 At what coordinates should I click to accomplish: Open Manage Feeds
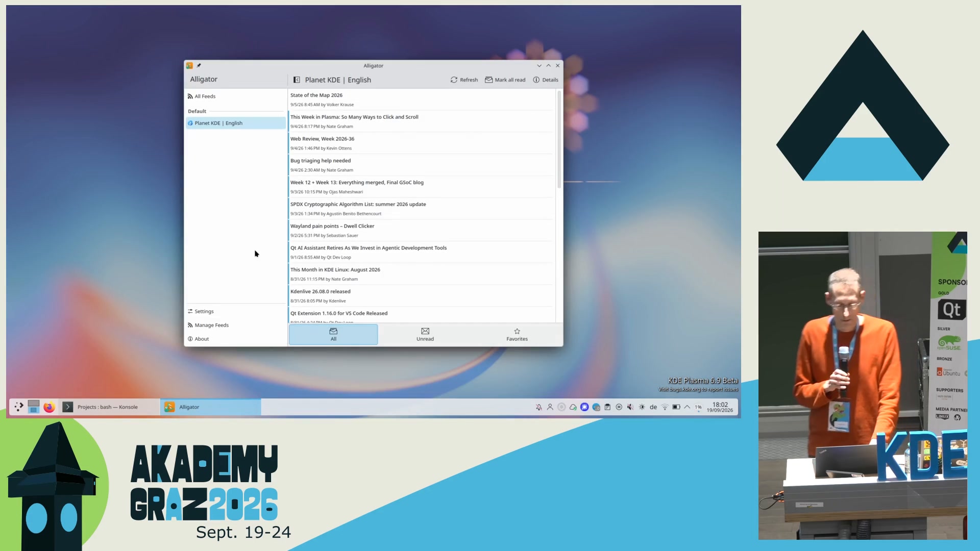click(236, 325)
